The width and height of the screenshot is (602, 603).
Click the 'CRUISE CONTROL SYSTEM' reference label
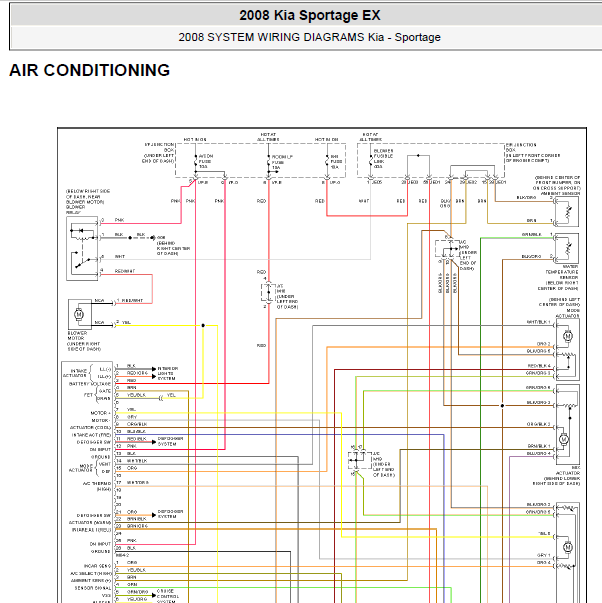point(168,596)
